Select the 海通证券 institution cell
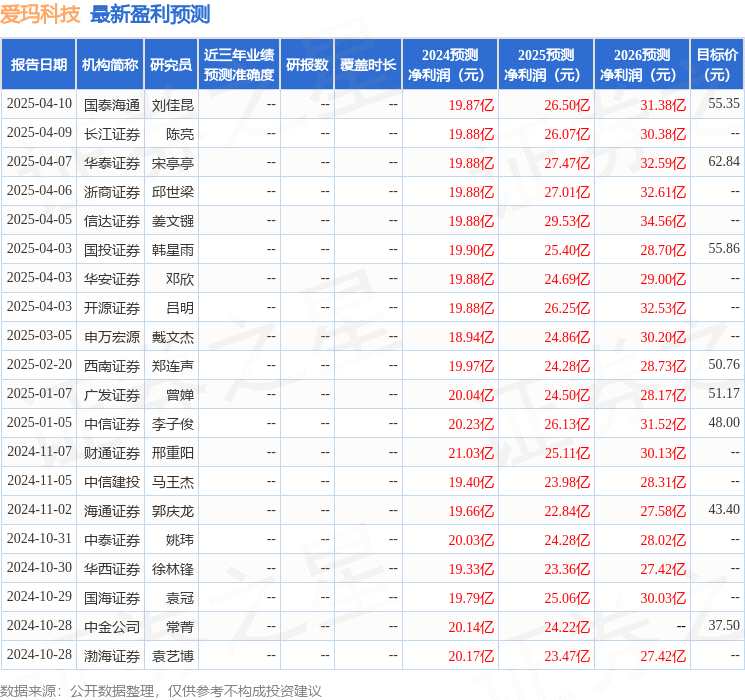The height and width of the screenshot is (700, 745). click(112, 511)
